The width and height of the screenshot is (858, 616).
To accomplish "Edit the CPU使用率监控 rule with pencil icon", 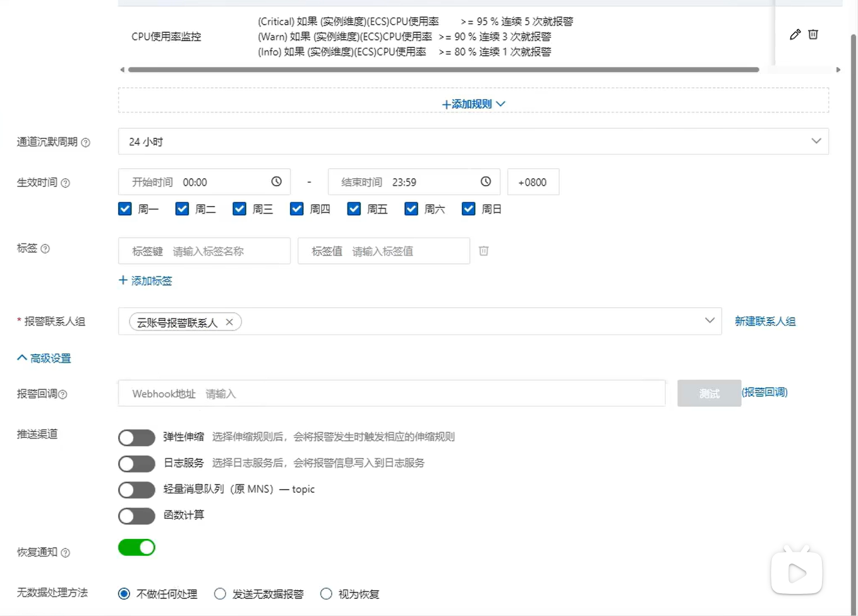I will 795,35.
